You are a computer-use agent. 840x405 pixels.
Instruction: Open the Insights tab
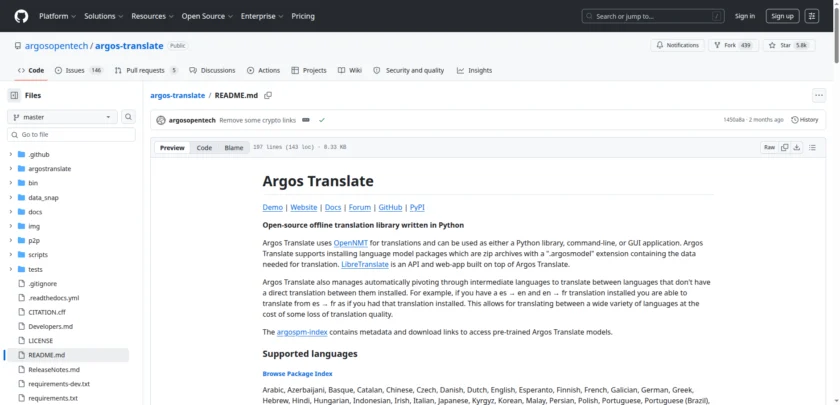pyautogui.click(x=474, y=70)
